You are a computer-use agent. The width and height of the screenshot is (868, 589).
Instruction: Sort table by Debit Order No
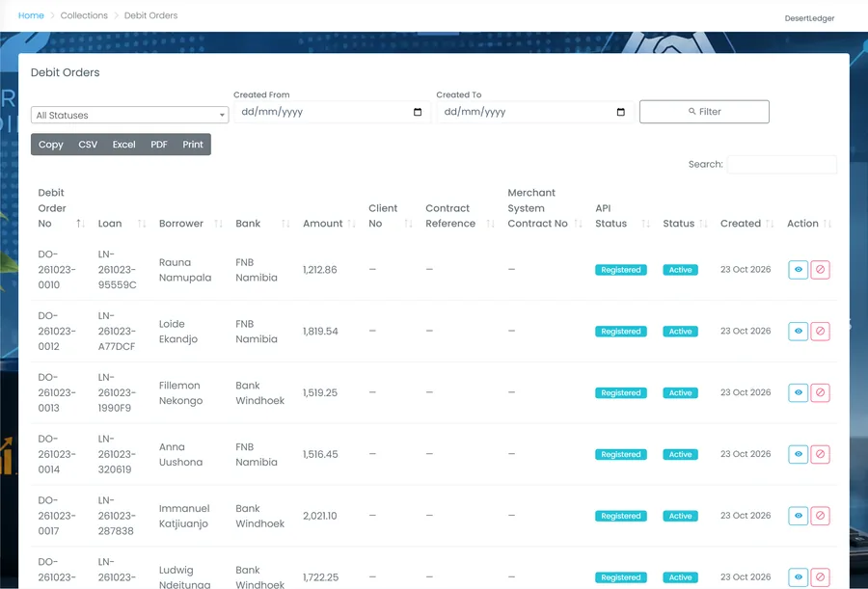[x=80, y=224]
